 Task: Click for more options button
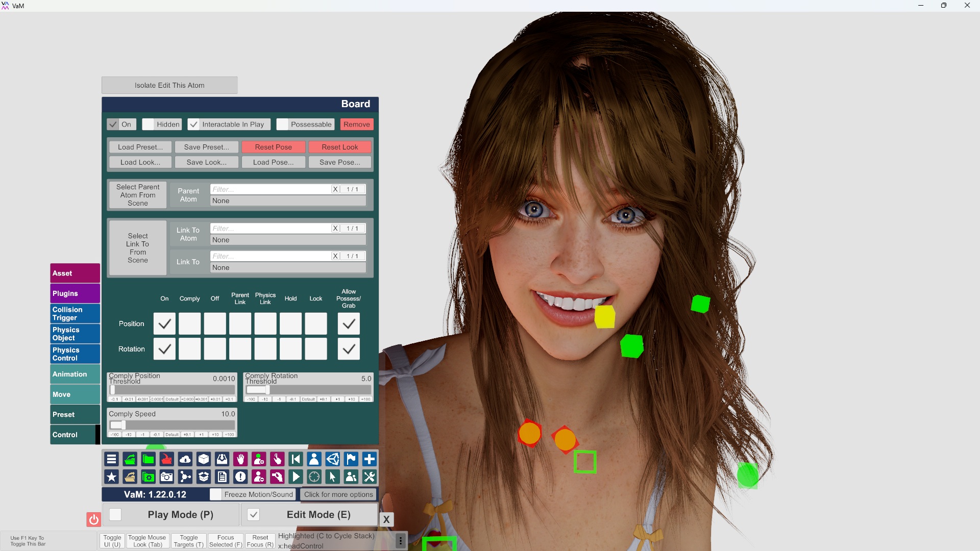click(338, 494)
